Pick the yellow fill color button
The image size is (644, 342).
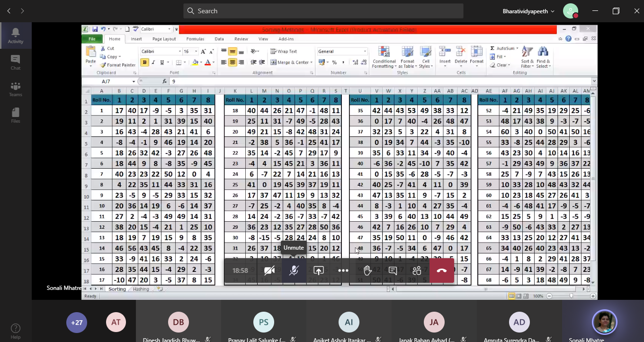195,63
